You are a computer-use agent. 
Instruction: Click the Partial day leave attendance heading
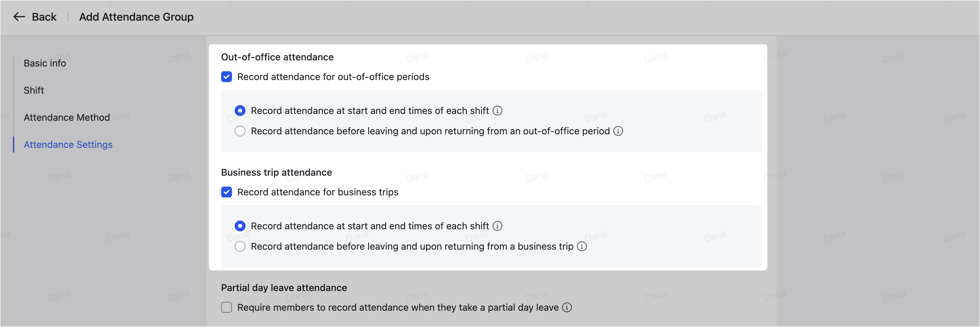284,287
